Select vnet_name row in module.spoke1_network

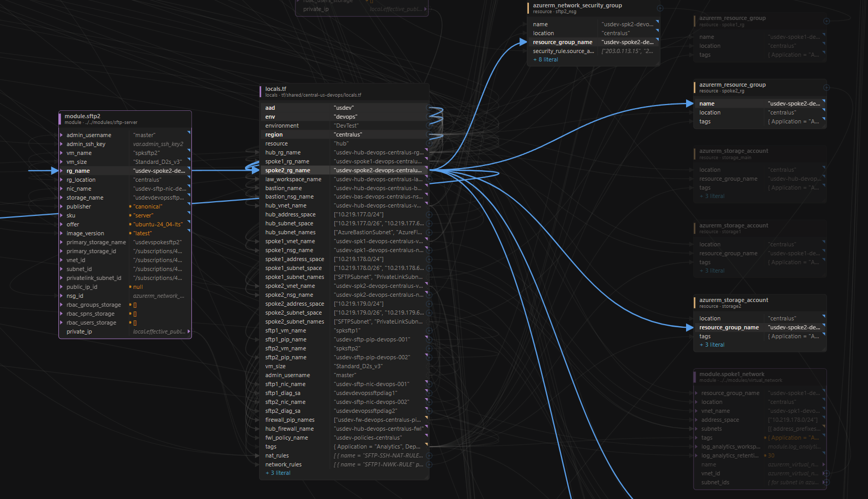[x=760, y=411]
